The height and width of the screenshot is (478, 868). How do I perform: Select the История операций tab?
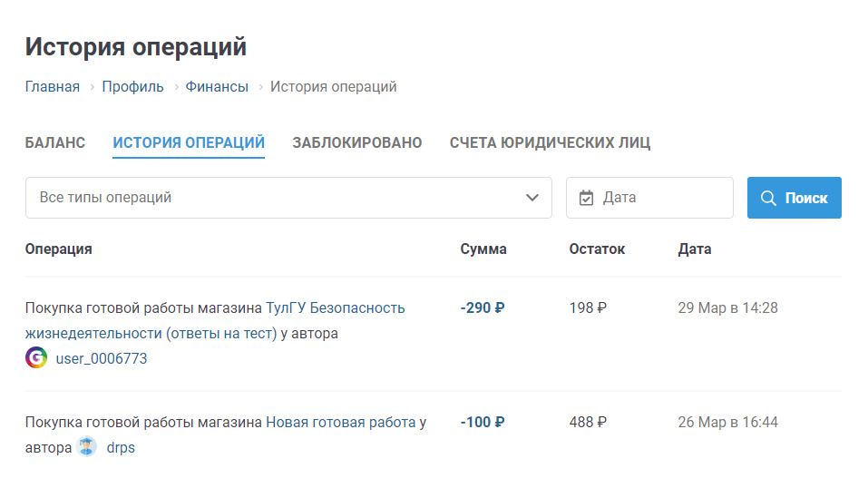click(x=189, y=142)
